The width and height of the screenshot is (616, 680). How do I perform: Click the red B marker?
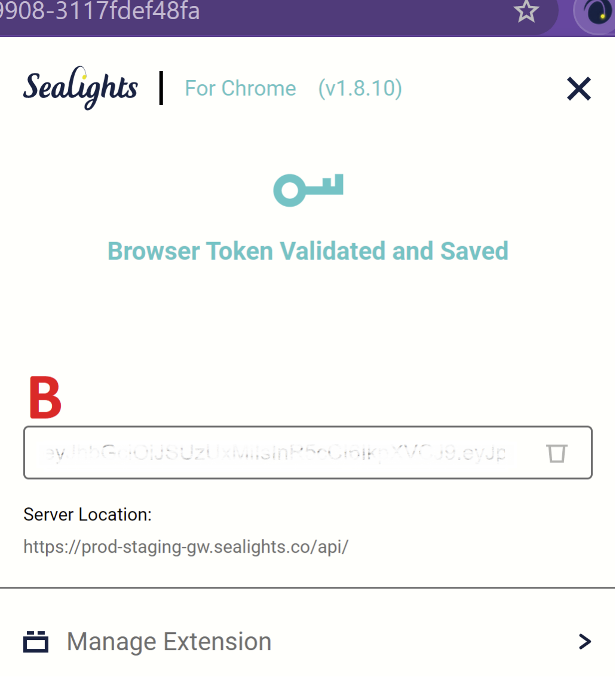point(45,397)
